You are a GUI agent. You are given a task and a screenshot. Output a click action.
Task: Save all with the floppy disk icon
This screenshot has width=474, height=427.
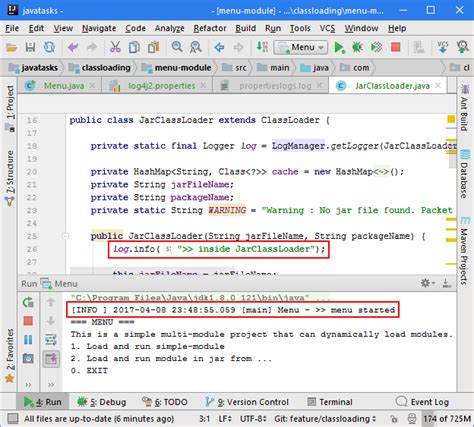[x=30, y=47]
